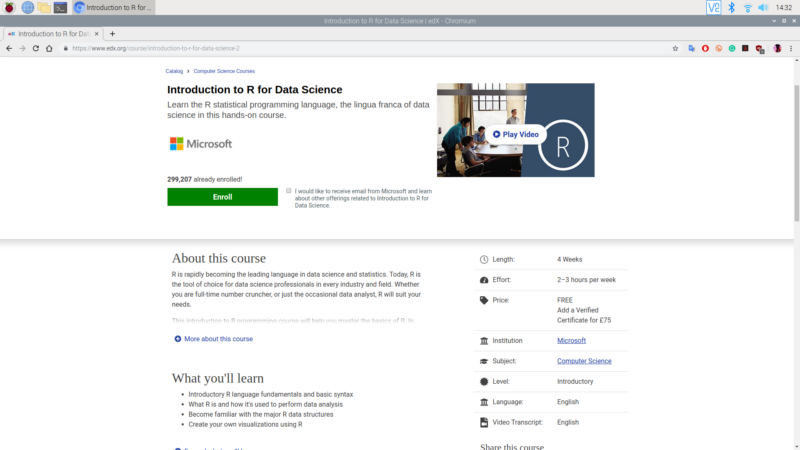Reload the page in Chromium
This screenshot has width=800, height=450.
36,48
